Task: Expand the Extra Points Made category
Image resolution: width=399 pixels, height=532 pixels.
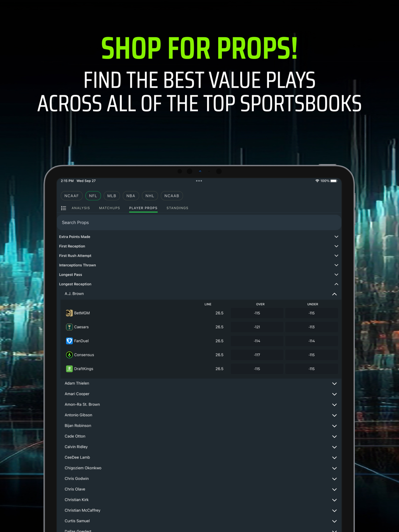Action: click(x=199, y=237)
